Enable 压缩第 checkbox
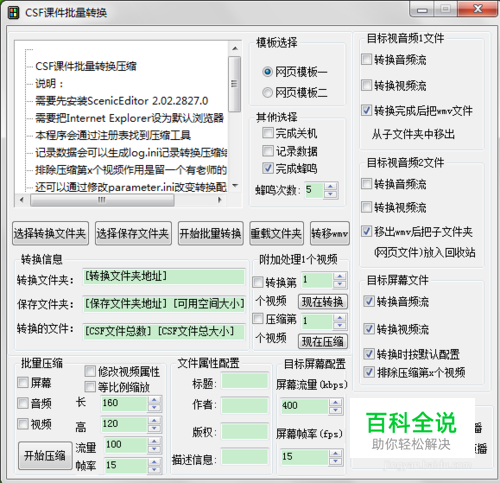 tap(258, 319)
